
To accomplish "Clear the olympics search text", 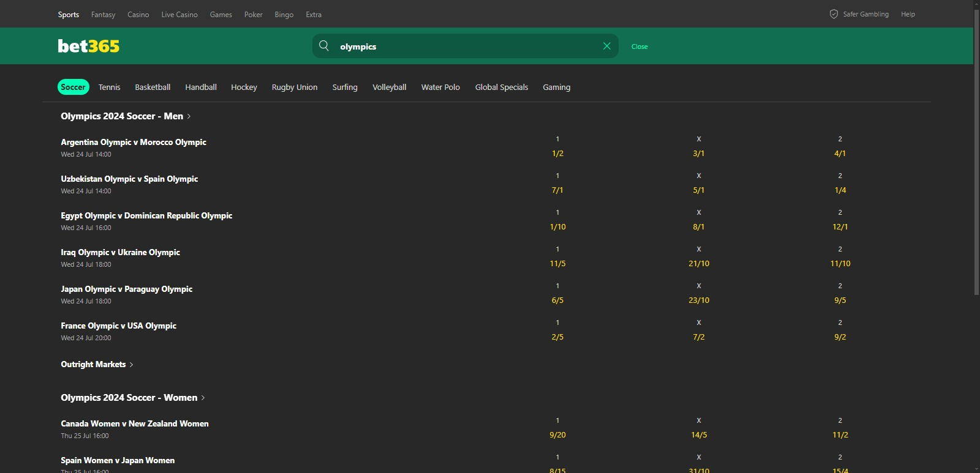I will point(607,46).
